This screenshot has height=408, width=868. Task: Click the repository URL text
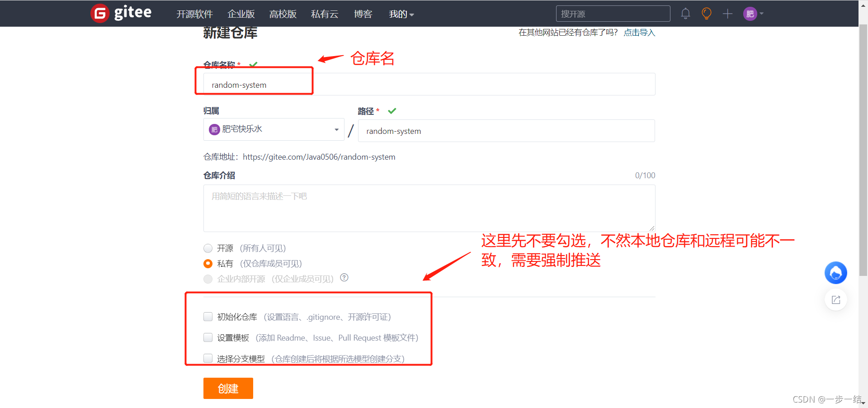(x=319, y=157)
